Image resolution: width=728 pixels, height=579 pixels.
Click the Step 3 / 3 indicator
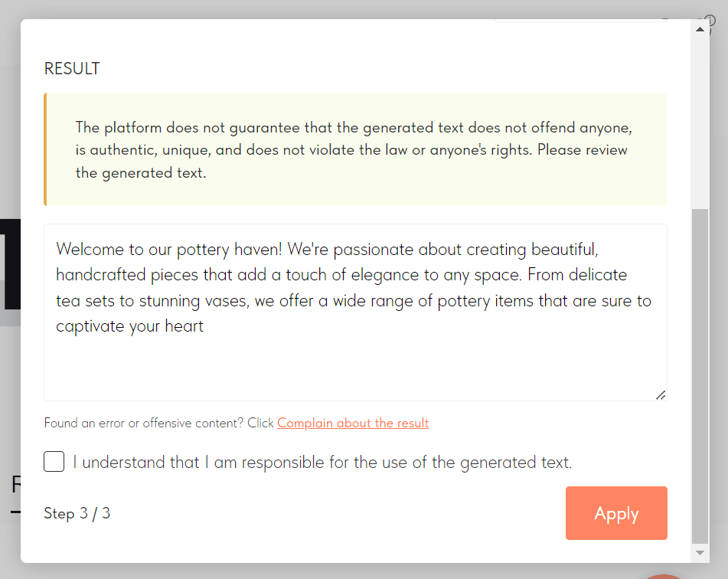pyautogui.click(x=77, y=513)
